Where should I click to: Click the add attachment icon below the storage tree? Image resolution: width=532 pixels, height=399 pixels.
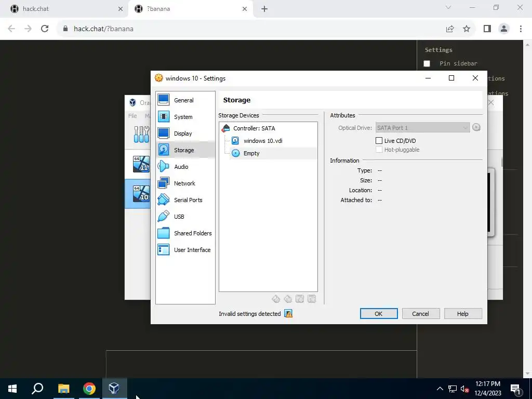click(300, 299)
